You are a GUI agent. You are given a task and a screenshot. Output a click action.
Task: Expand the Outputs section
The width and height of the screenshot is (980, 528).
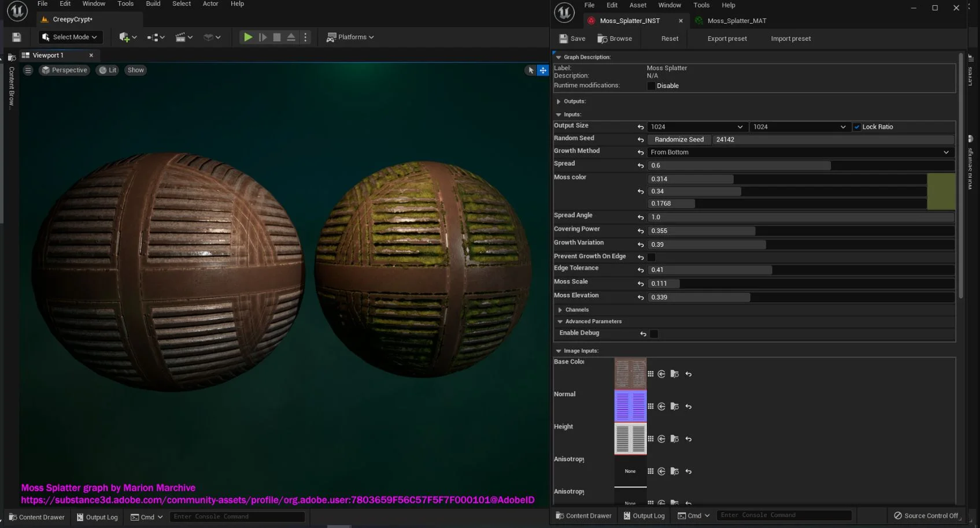pyautogui.click(x=559, y=102)
